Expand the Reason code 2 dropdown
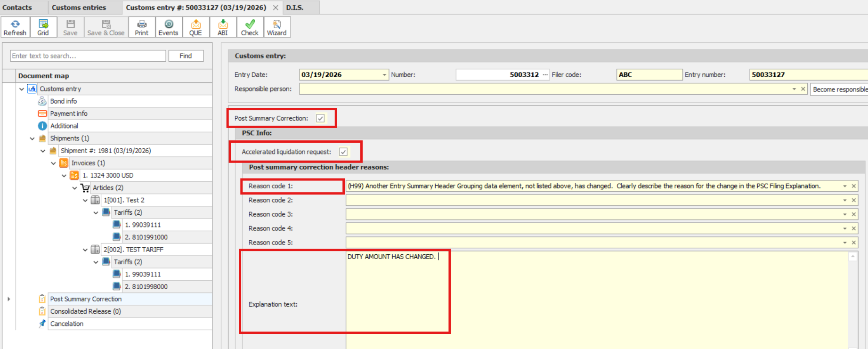The height and width of the screenshot is (349, 868). (x=844, y=201)
